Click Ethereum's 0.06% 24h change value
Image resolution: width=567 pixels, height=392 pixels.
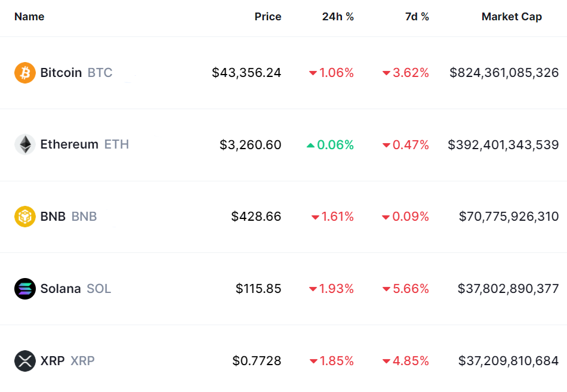[335, 145]
